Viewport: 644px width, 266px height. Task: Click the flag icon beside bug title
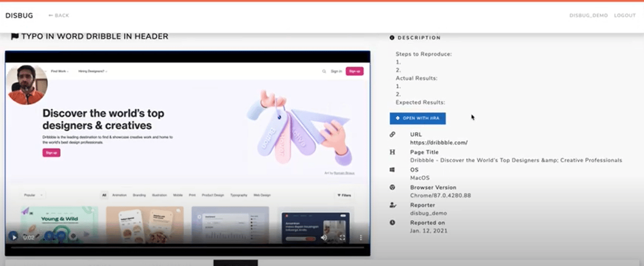tap(15, 36)
